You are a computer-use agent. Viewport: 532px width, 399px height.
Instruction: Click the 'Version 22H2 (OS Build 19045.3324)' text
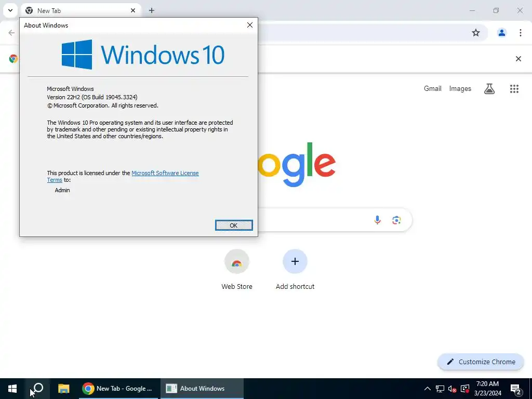coord(92,97)
